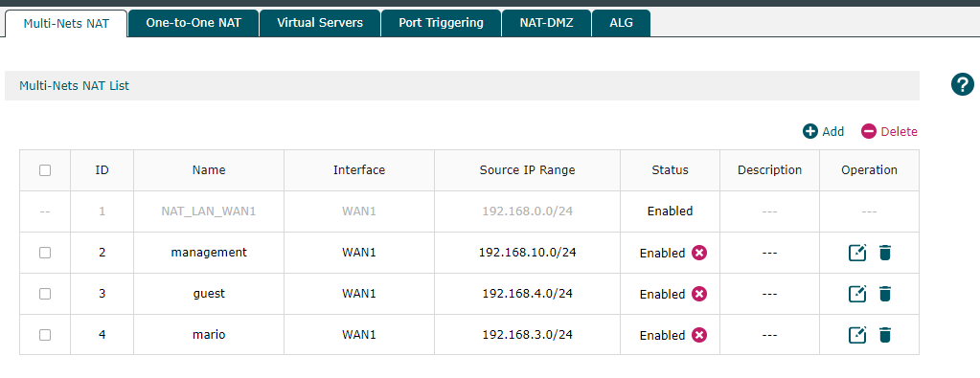Check the box for management row
Screen dimensions: 980x378
45,253
